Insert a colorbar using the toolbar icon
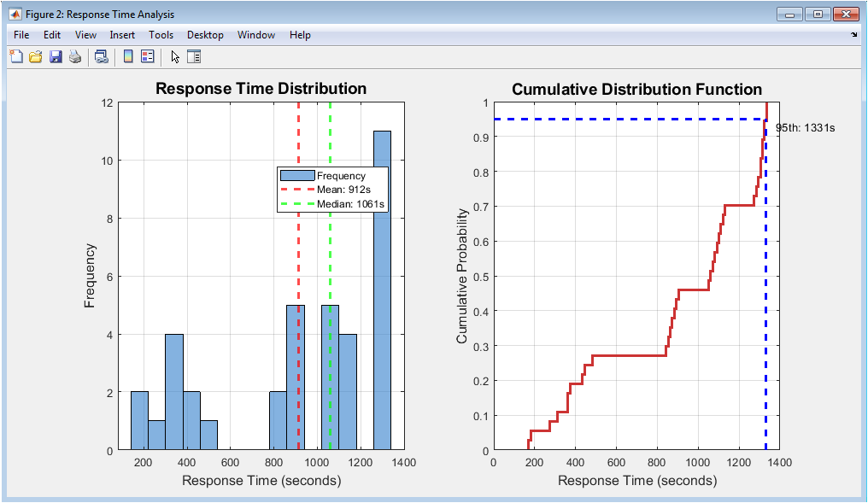868x503 pixels. (x=128, y=57)
